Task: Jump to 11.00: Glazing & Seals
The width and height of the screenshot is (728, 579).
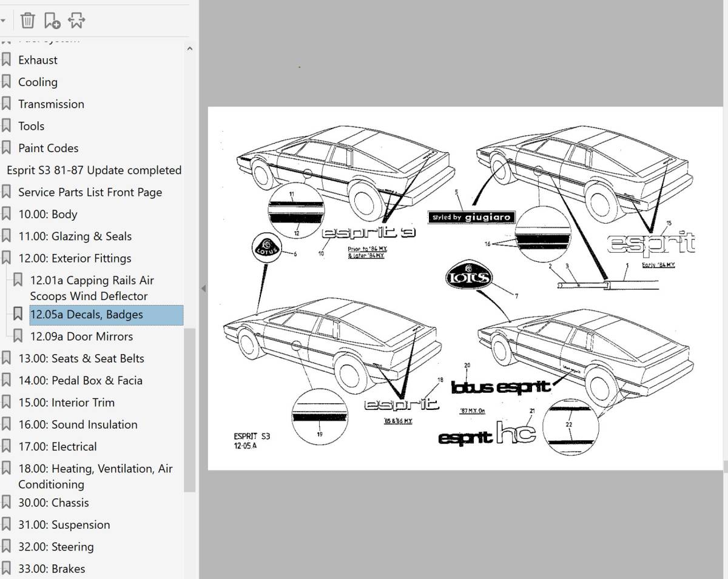Action: pos(75,236)
